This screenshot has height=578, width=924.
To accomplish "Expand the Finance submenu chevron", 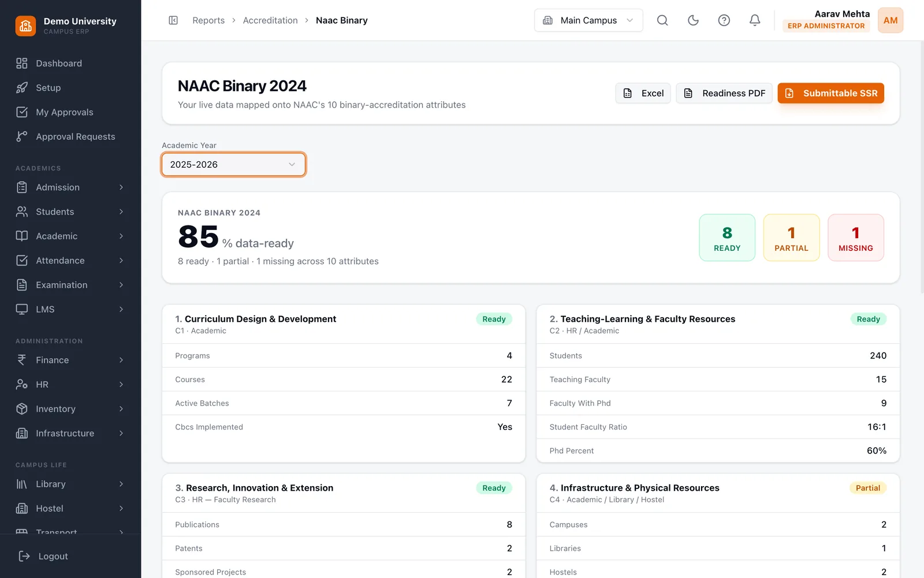I will click(x=121, y=360).
